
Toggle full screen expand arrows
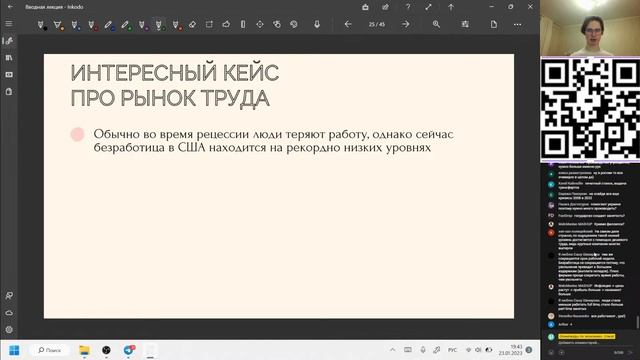point(428,7)
